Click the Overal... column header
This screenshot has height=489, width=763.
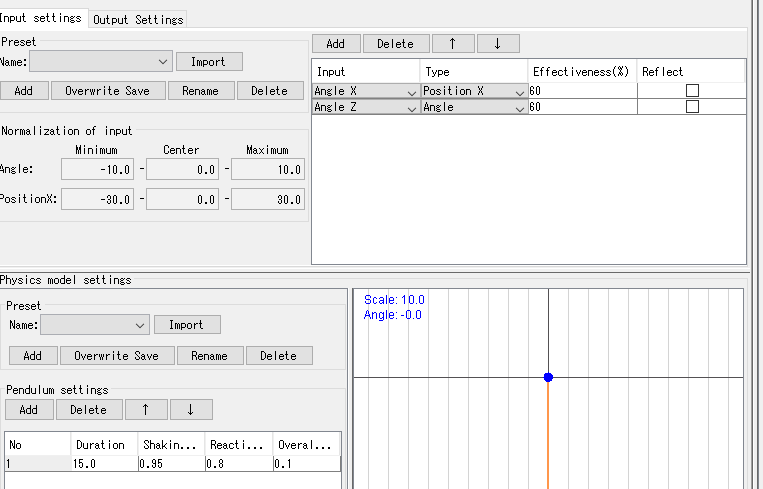tap(307, 445)
